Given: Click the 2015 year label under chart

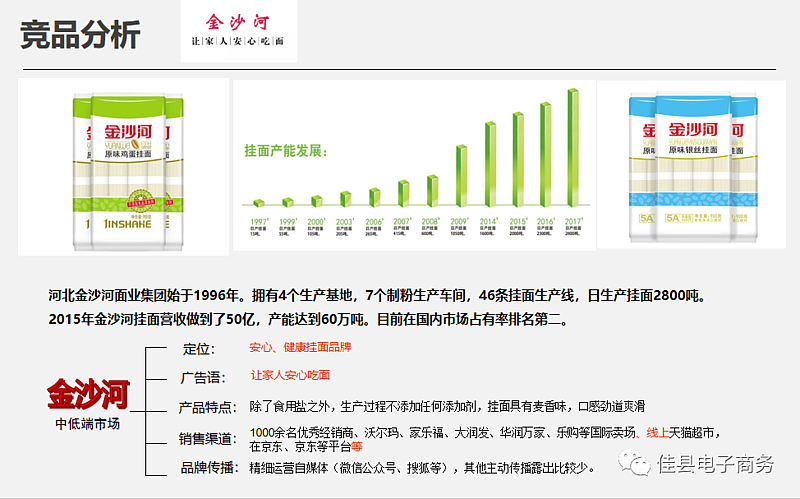Looking at the screenshot, I should (518, 222).
